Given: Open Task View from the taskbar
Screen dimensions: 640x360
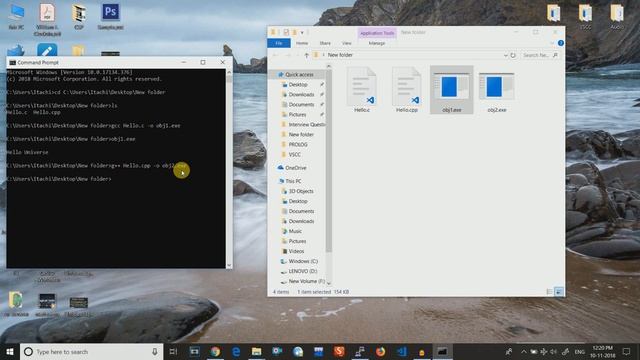Looking at the screenshot, I should 173,351.
